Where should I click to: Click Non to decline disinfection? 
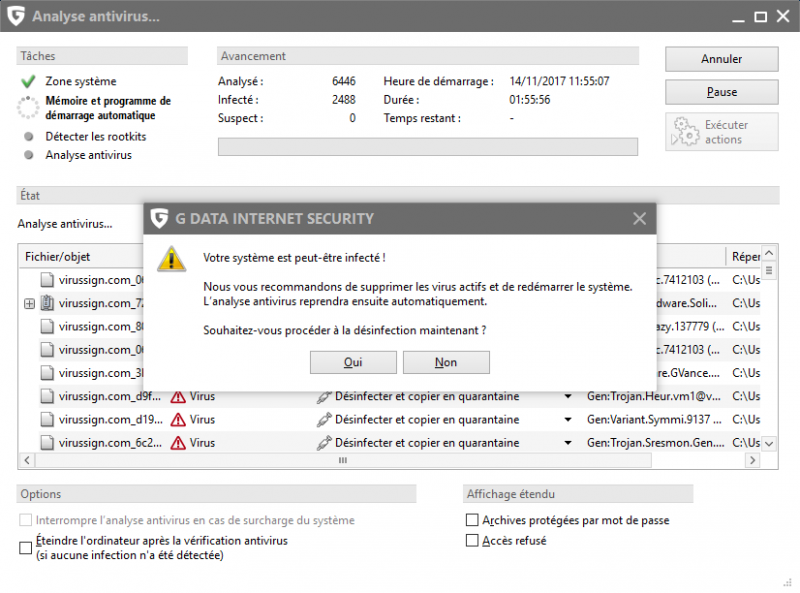(446, 362)
